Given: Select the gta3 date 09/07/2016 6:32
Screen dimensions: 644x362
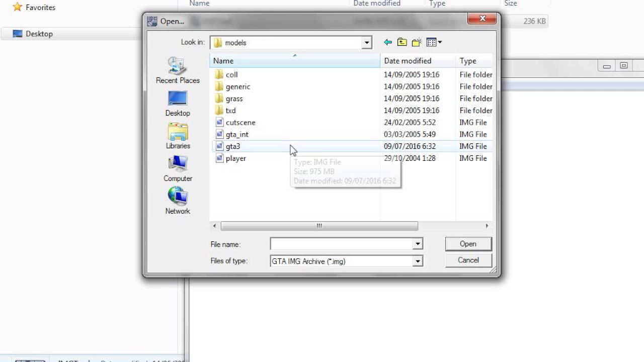Looking at the screenshot, I should tap(410, 146).
